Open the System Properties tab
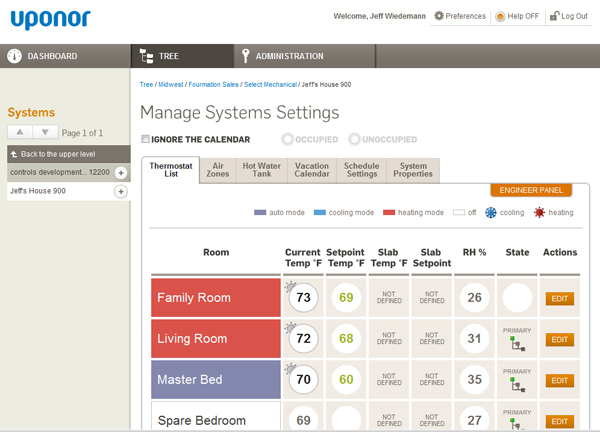 tap(413, 170)
